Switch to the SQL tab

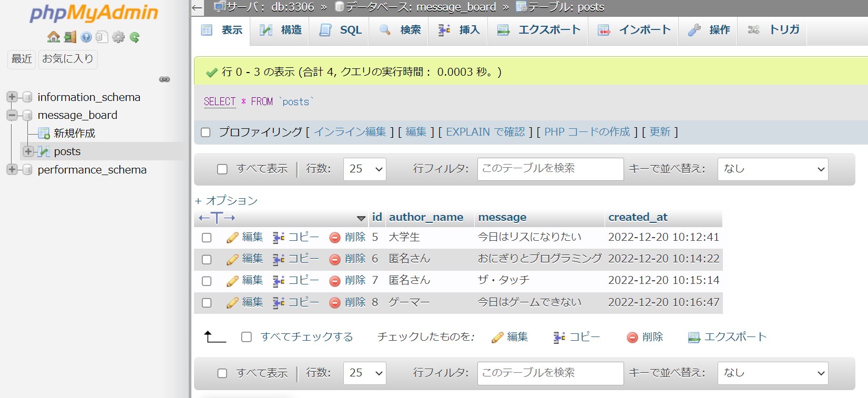(x=341, y=30)
